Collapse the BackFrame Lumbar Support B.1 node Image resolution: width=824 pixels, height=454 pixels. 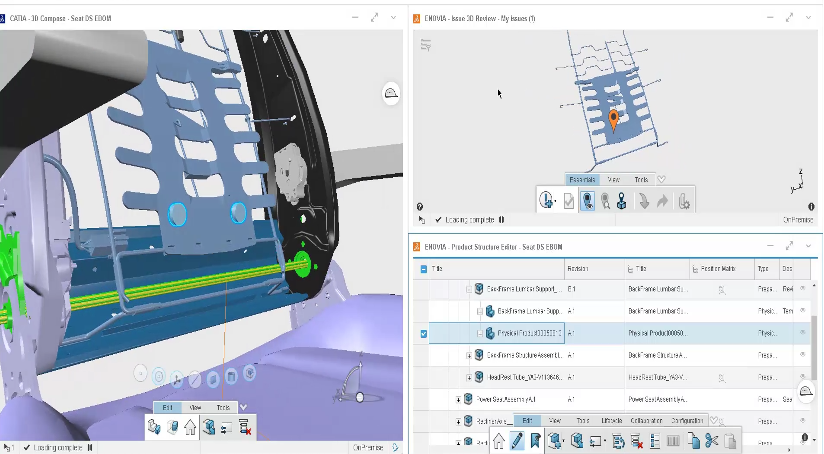tap(469, 290)
